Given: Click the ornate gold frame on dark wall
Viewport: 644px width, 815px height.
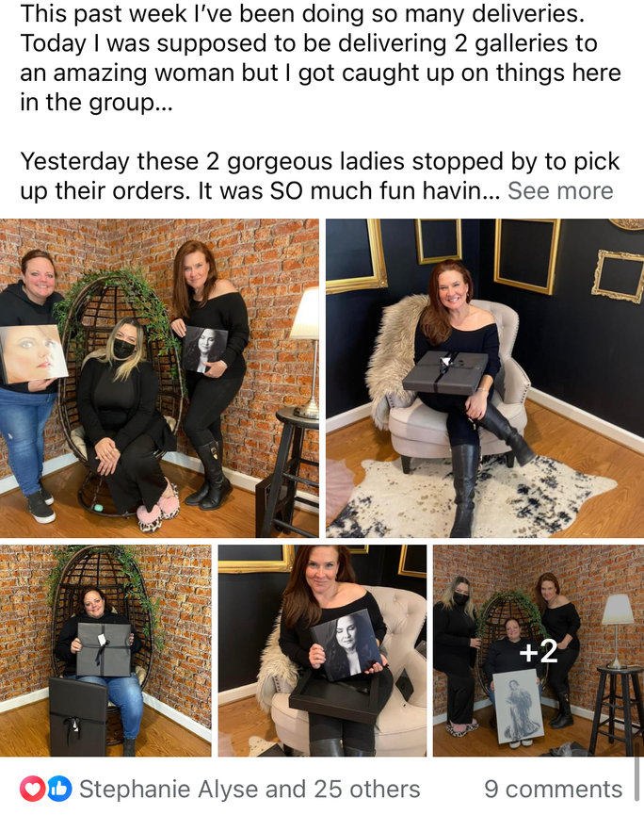Looking at the screenshot, I should pos(619,275).
